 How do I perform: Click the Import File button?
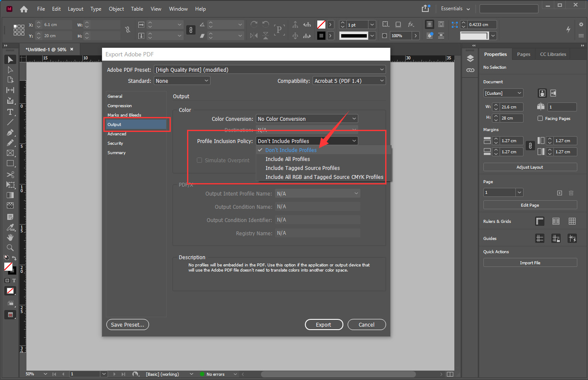[530, 263]
